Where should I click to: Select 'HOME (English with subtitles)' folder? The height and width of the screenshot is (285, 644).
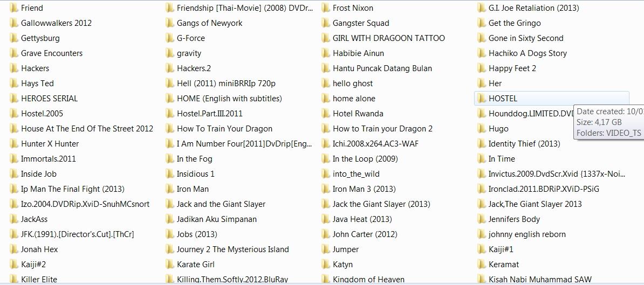pyautogui.click(x=229, y=99)
